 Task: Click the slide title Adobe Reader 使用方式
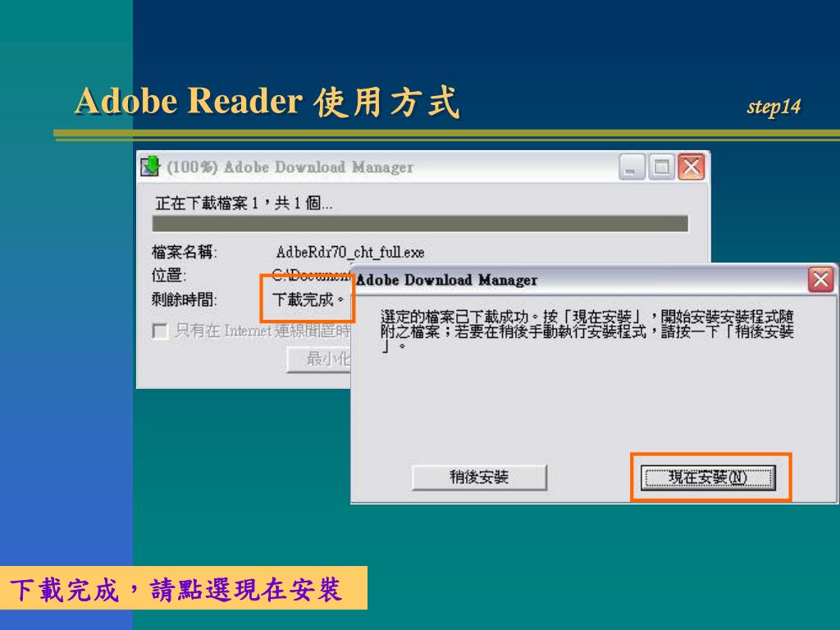267,101
